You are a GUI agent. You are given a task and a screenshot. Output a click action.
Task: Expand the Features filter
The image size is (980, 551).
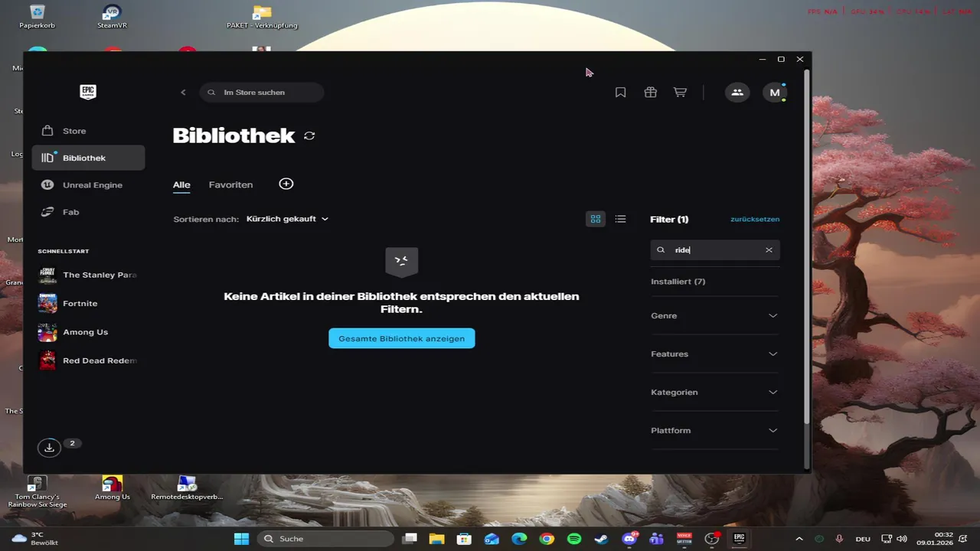(714, 354)
